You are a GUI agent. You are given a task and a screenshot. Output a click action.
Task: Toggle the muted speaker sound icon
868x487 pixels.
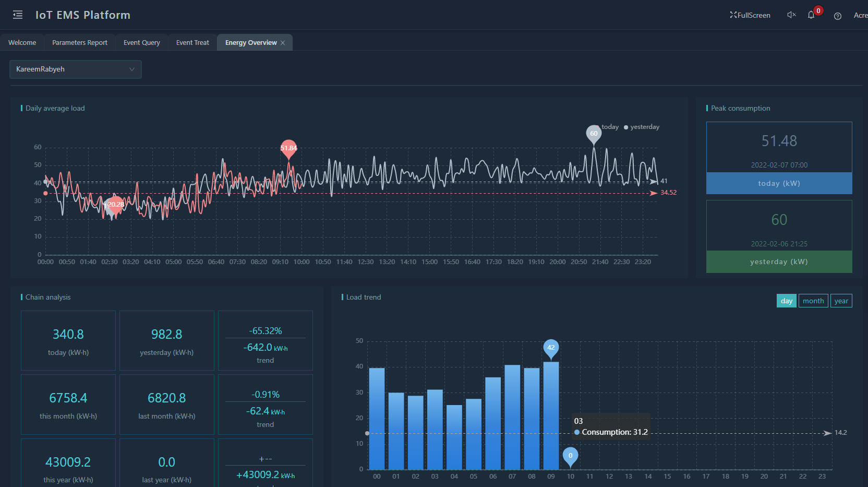click(x=791, y=15)
